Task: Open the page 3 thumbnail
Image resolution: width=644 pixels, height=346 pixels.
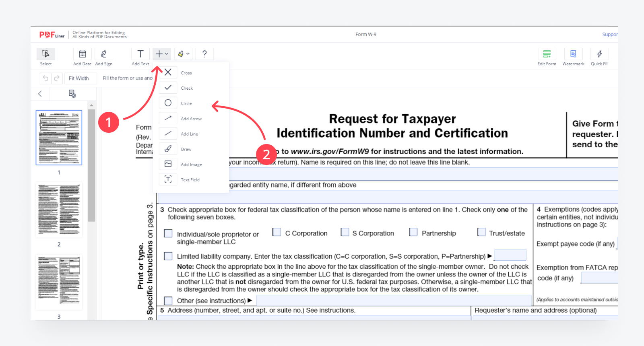Action: pyautogui.click(x=59, y=282)
